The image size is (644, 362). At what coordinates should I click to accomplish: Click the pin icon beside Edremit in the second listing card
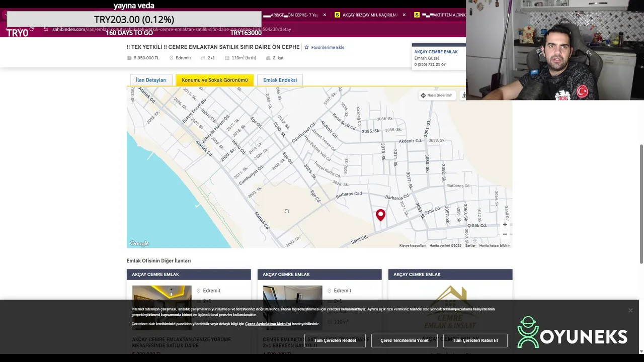point(329,291)
